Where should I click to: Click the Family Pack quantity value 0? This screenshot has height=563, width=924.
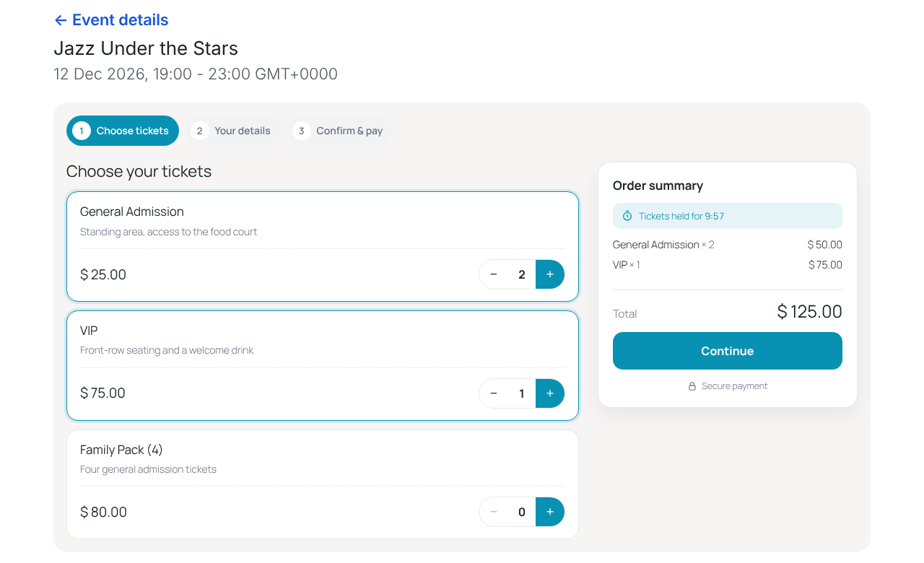(522, 512)
